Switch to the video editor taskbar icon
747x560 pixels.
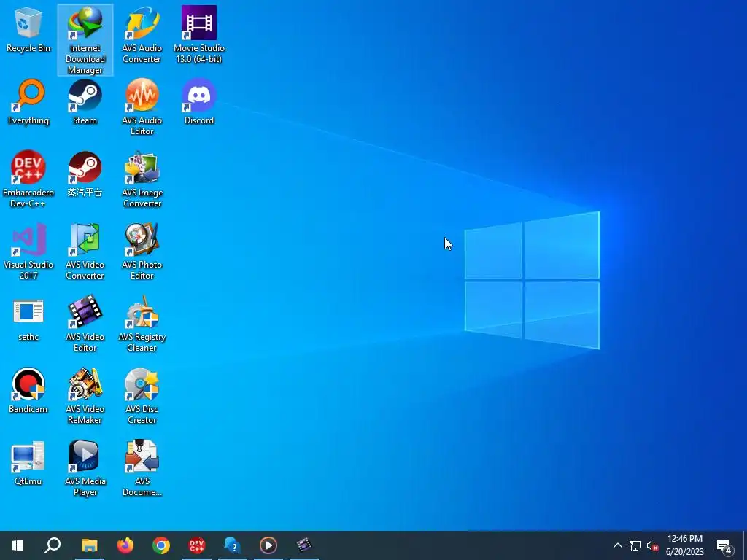tap(304, 545)
